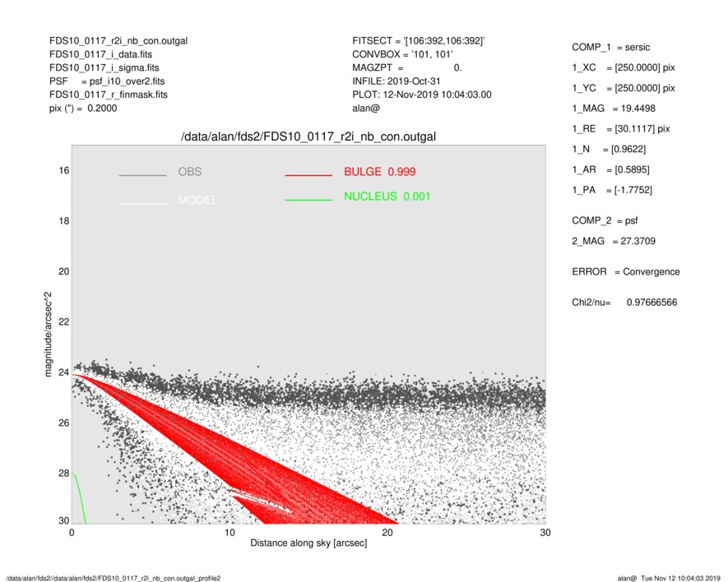
Task: Select the 'psf_i10_over2.fits' PSF line
Action: coord(107,81)
